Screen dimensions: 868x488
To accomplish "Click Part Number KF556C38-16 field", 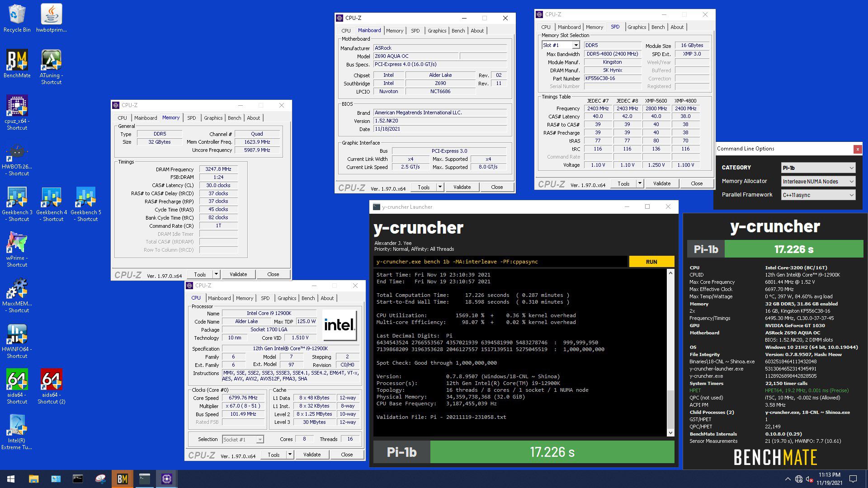I will coord(613,78).
